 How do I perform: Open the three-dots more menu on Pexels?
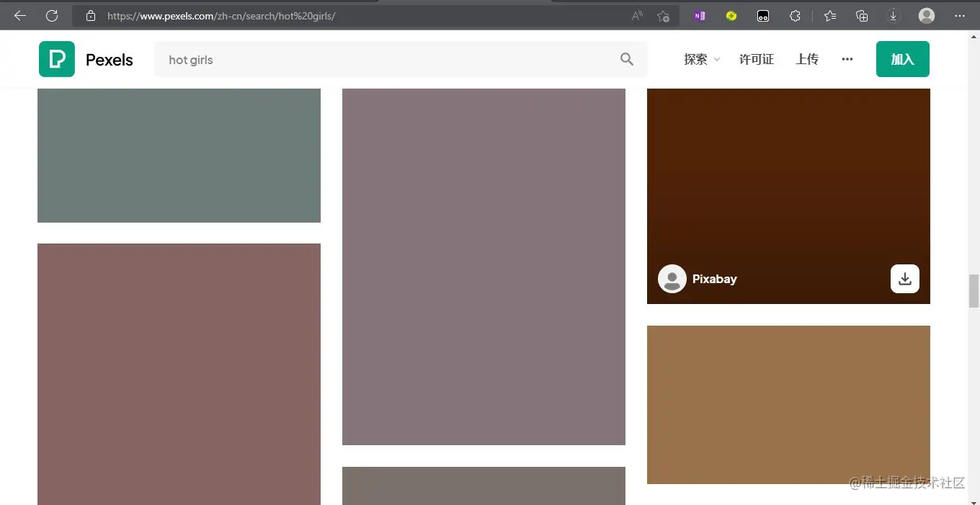[x=847, y=59]
